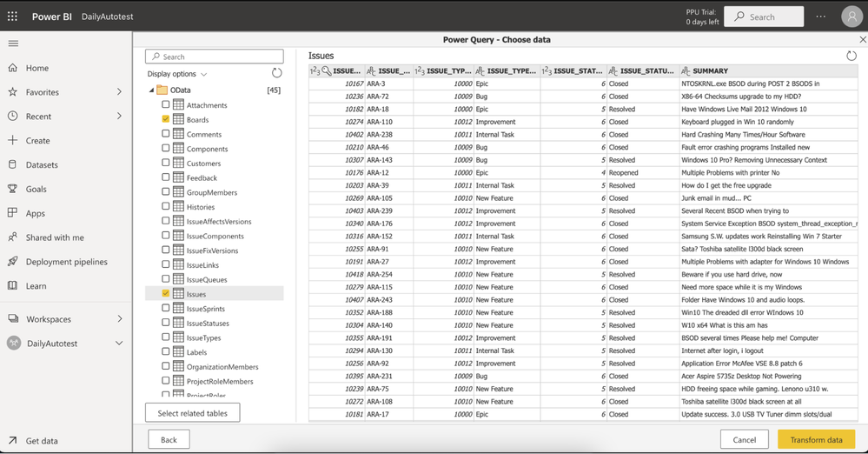Collapse the OData tree node

152,90
